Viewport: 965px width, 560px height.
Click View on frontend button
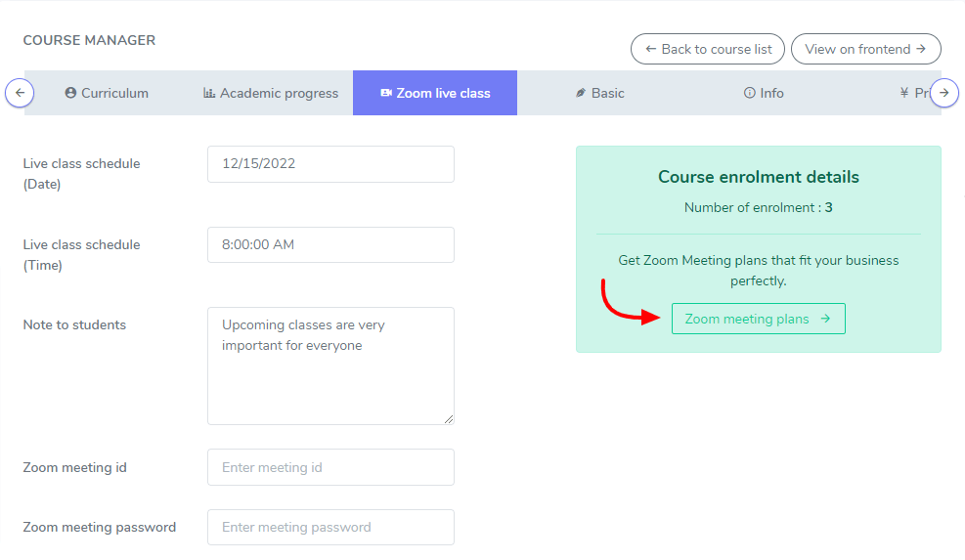[x=865, y=49]
